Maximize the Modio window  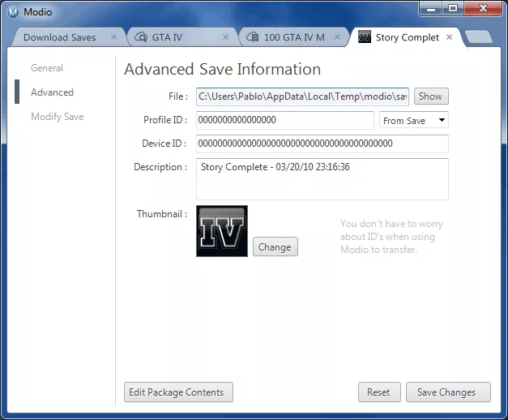[453, 8]
